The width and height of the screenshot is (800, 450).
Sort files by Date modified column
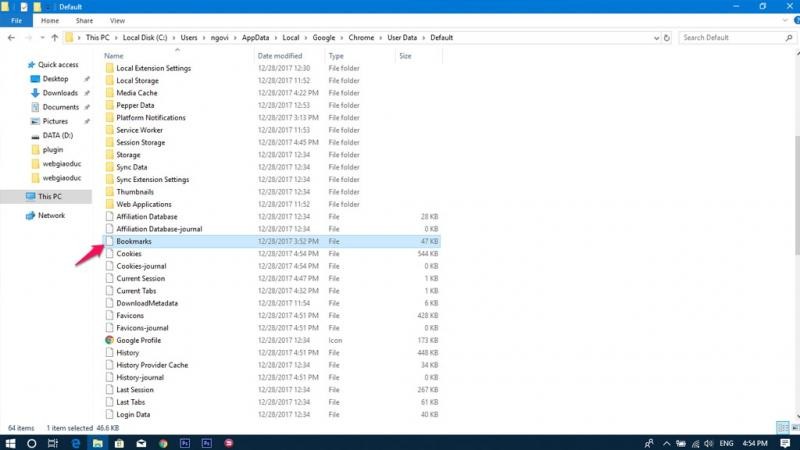point(280,56)
